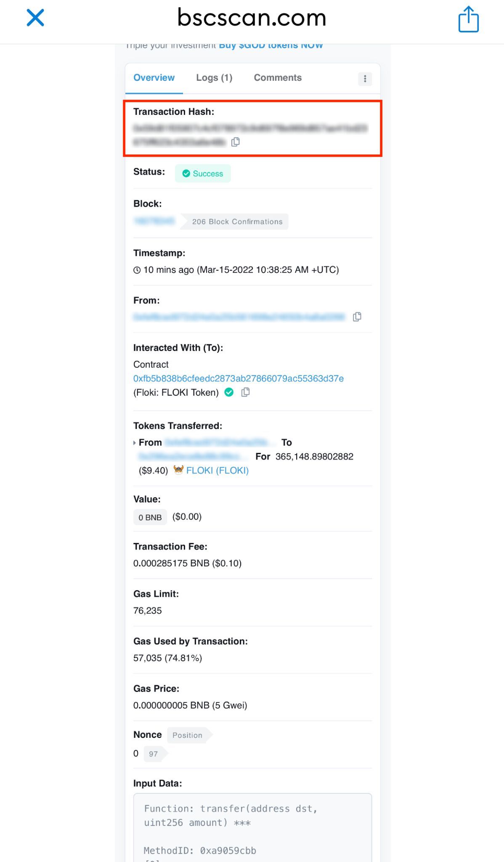Click the Buy $GOD tokens NOW link
The width and height of the screenshot is (504, 862).
[271, 45]
